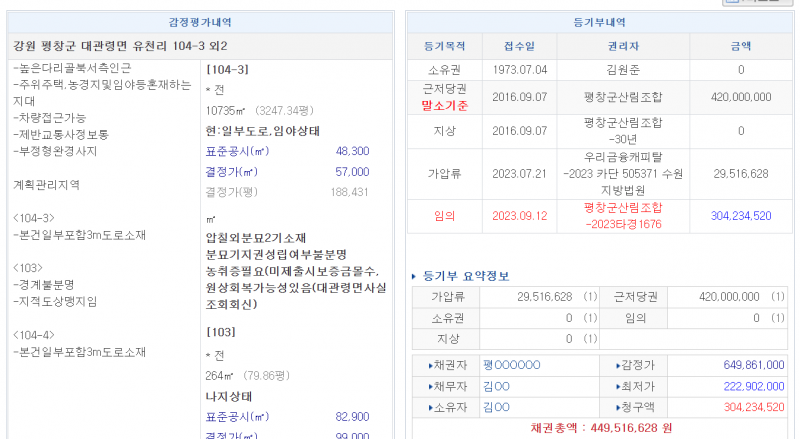Switch to the 등기부내역 panel header
Viewport: 800px width, 439px height.
pyautogui.click(x=598, y=22)
